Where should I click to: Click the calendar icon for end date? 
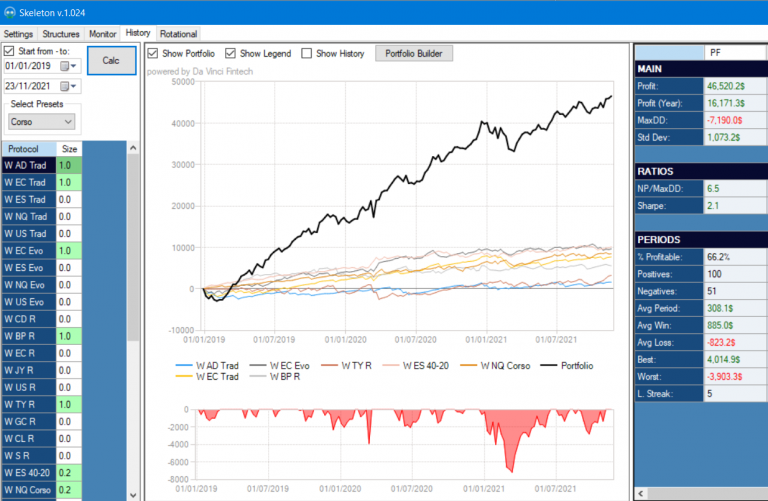(x=65, y=87)
